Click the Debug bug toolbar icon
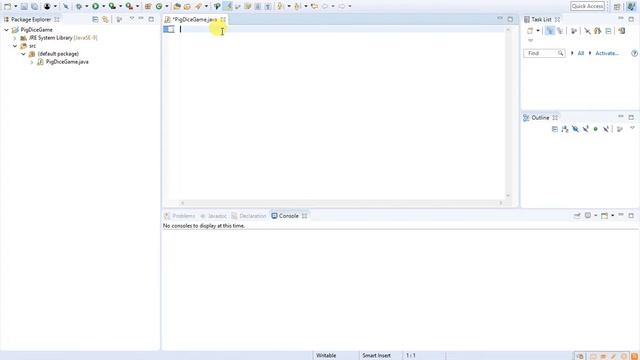Viewport: 640px width, 360px height. pos(79,6)
